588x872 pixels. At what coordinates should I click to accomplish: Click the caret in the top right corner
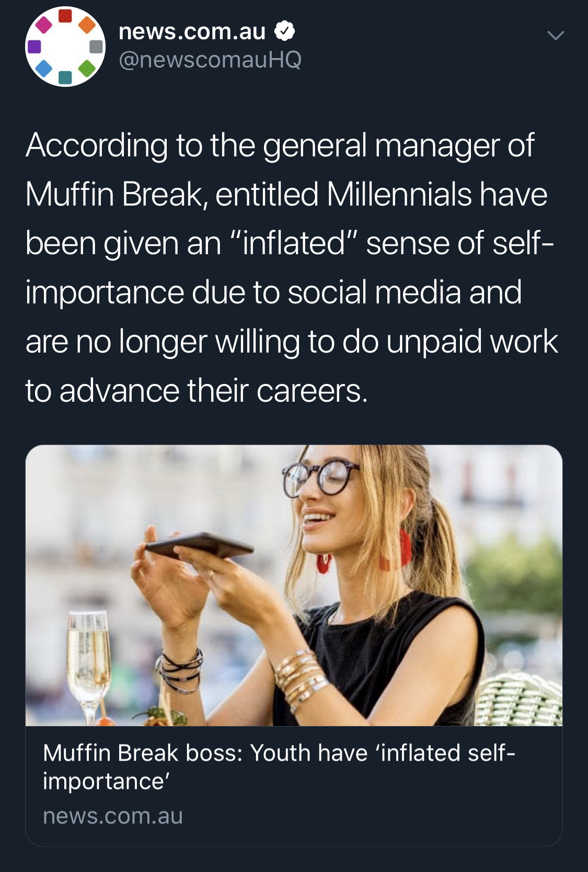click(556, 36)
